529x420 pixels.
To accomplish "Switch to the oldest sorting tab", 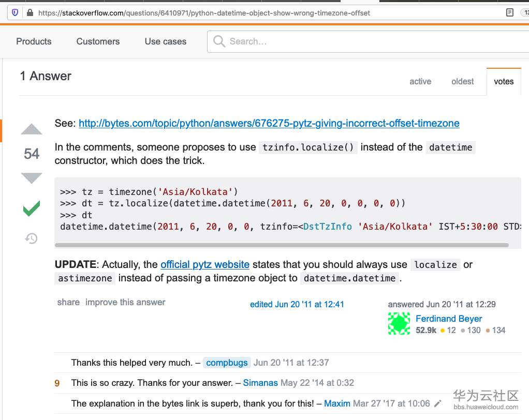I will [462, 81].
